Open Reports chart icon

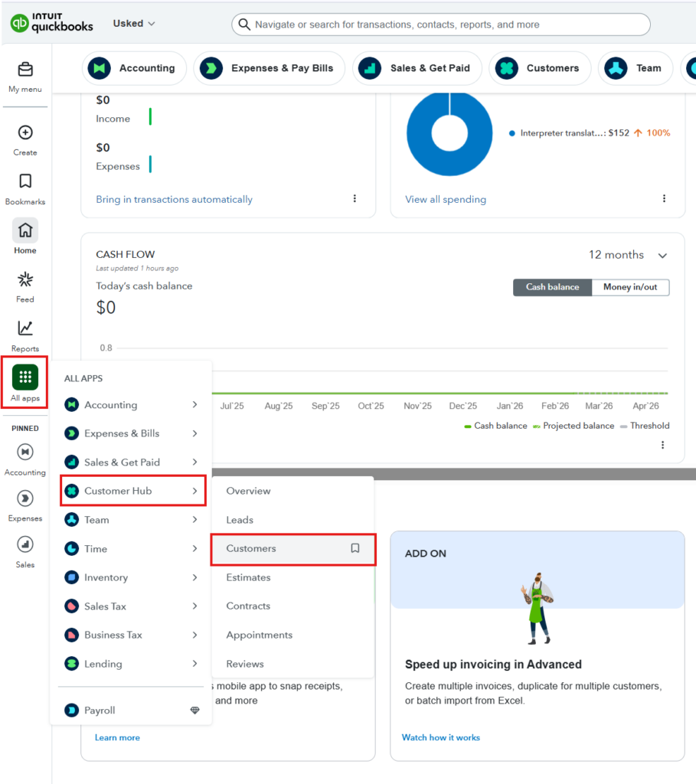[x=25, y=328]
